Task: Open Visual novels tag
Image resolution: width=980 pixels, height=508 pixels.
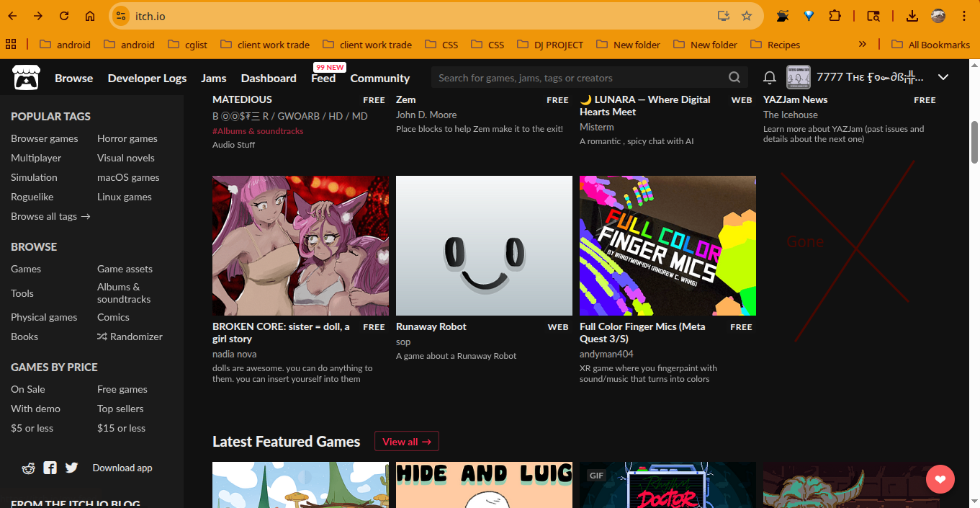Action: (x=126, y=158)
